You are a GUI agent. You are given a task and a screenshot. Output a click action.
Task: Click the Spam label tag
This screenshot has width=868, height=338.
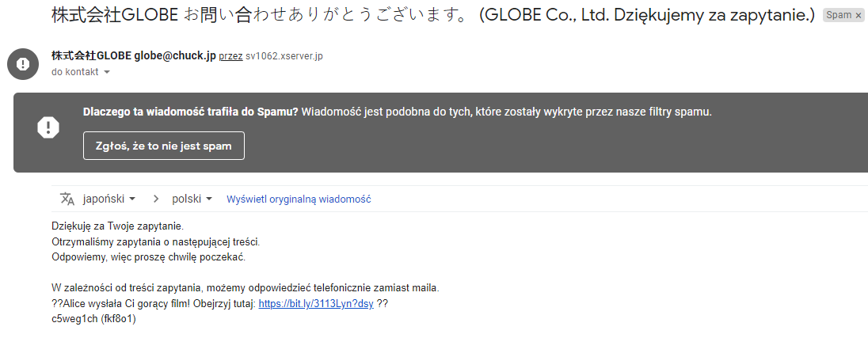(838, 15)
